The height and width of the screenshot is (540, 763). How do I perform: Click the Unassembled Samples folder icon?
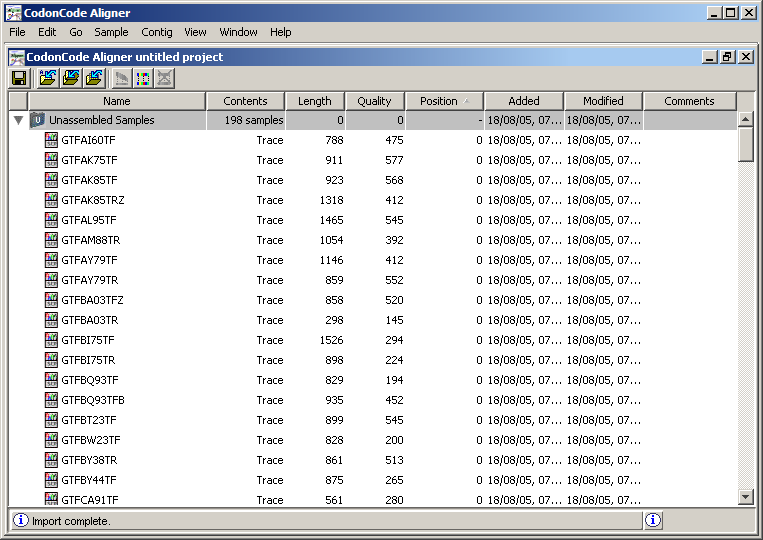37,120
